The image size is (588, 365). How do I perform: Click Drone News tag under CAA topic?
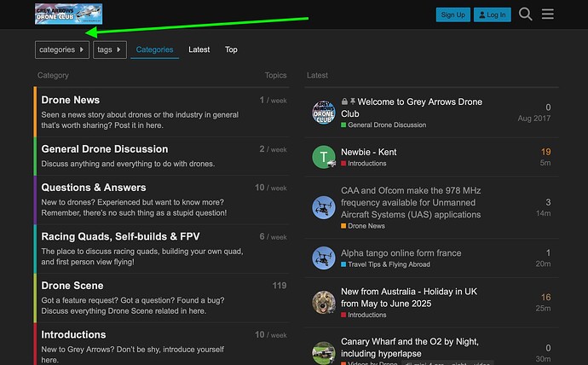tap(363, 226)
